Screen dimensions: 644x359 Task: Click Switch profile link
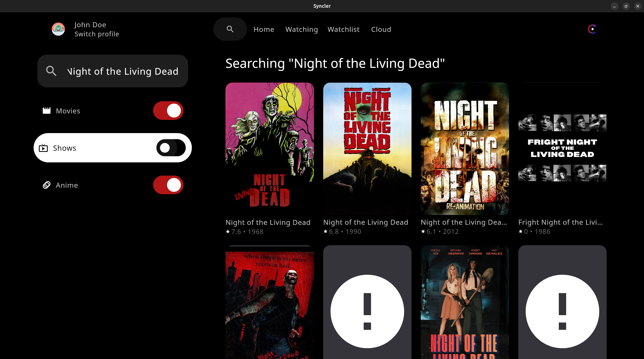pyautogui.click(x=97, y=34)
